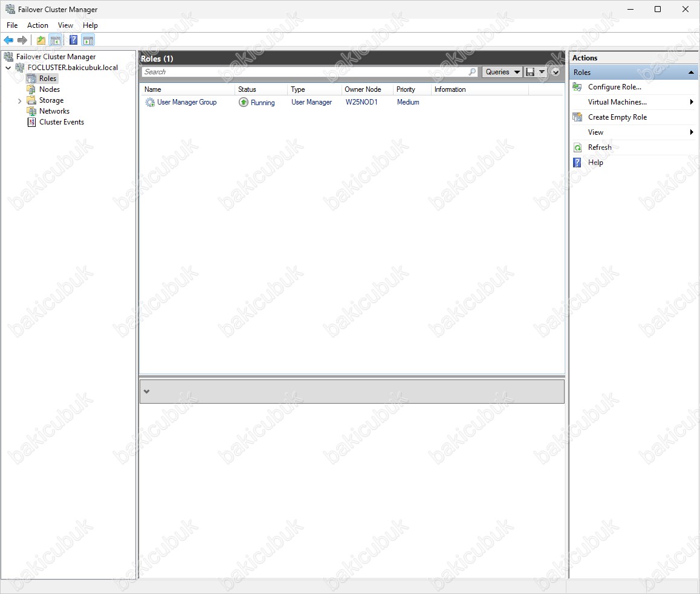Select the User Manager Group row
Screen dimensions: 700x594
point(352,102)
